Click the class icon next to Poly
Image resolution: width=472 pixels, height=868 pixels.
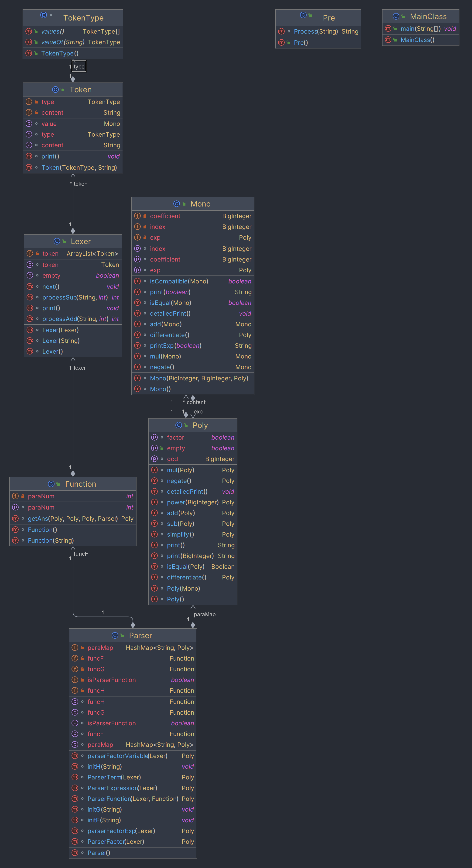(x=178, y=425)
